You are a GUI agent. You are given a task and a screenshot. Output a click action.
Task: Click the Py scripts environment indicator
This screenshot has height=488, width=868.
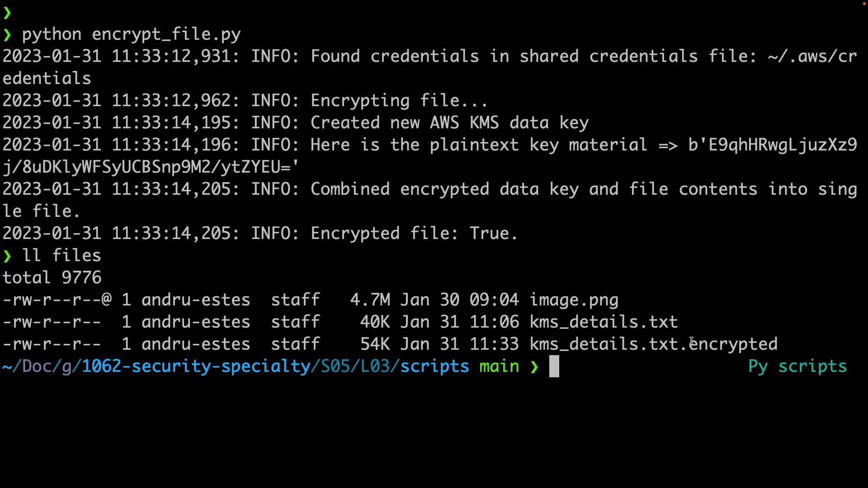point(797,366)
